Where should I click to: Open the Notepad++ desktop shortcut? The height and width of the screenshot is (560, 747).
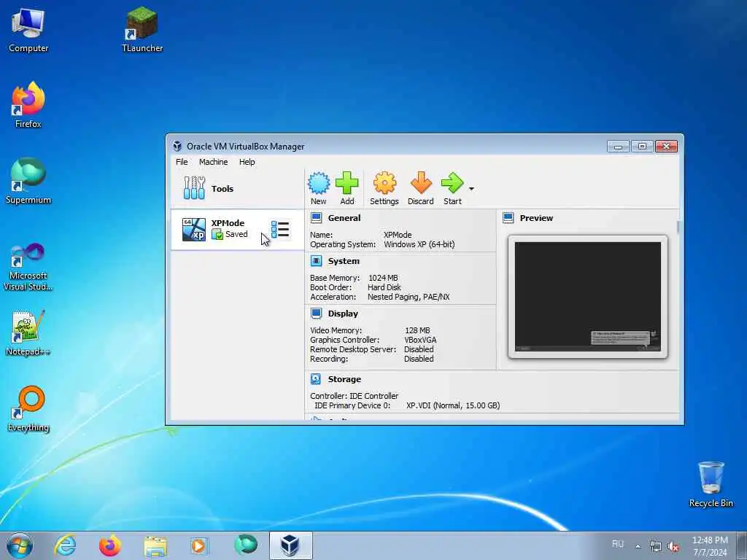28,332
